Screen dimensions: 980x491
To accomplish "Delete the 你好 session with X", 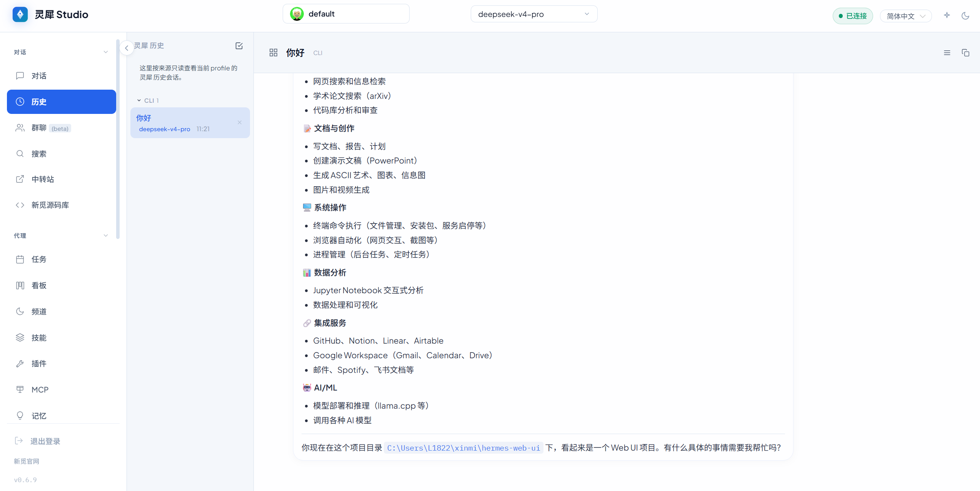I will click(240, 122).
